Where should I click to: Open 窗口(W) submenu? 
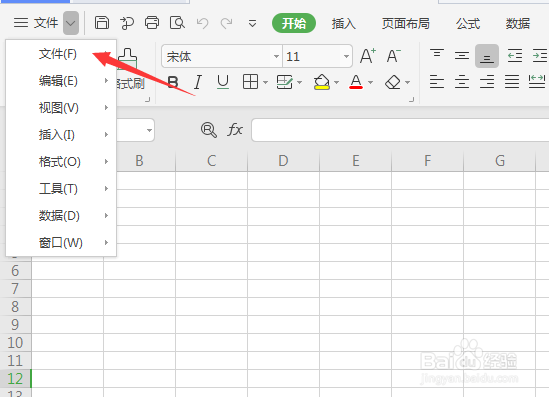(x=61, y=243)
